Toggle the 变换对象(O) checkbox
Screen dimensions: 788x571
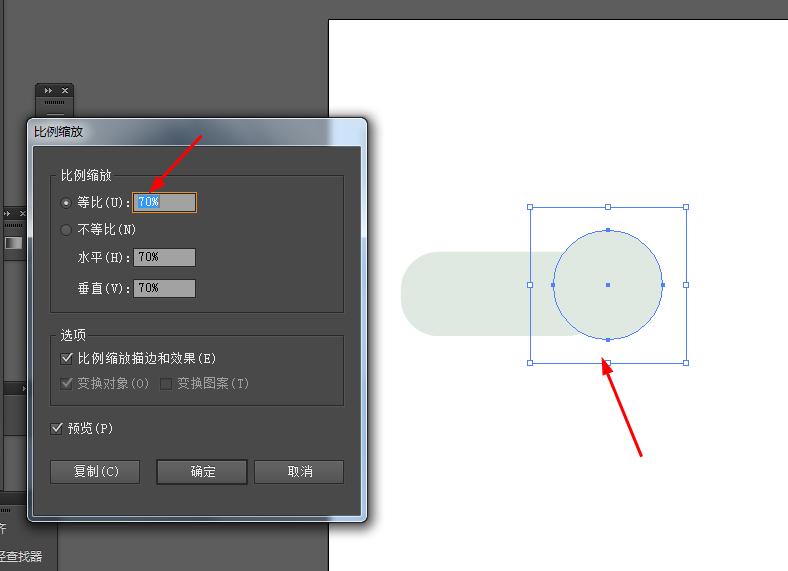tap(66, 384)
